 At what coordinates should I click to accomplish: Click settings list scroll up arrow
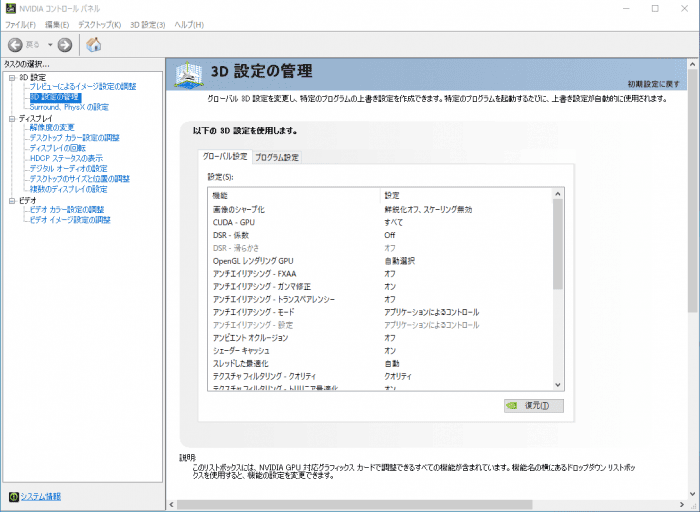558,194
